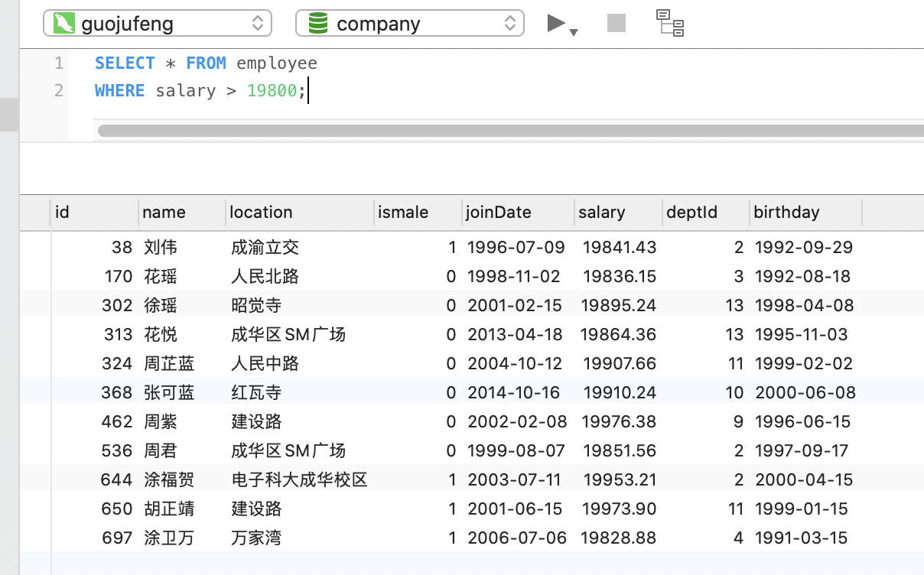
Task: Click line number 1 in the editor gutter
Action: click(x=59, y=63)
